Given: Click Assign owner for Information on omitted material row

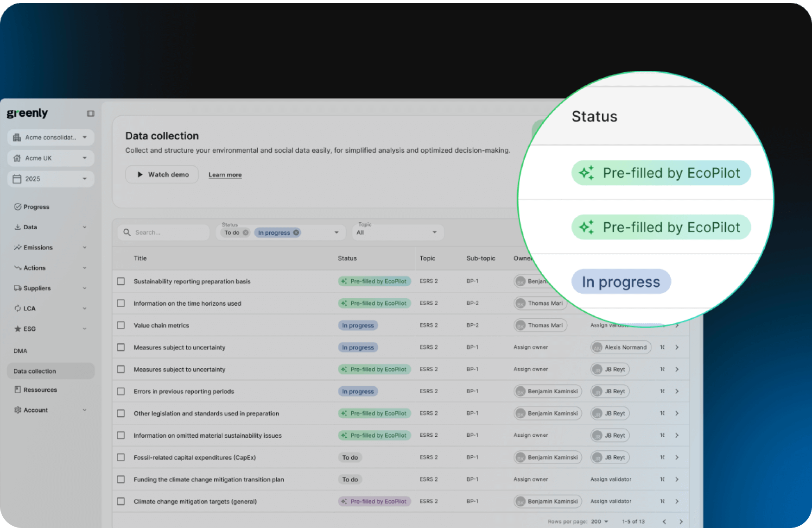Looking at the screenshot, I should [x=531, y=435].
